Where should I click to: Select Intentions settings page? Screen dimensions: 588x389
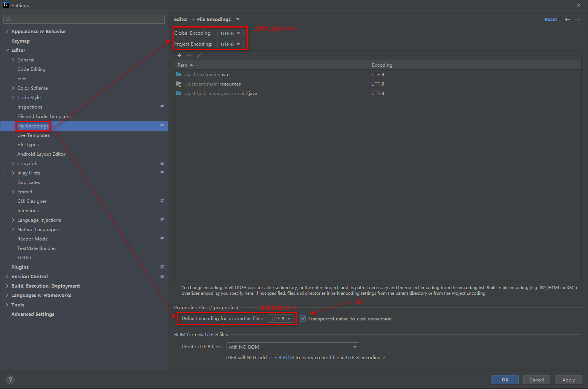coord(28,210)
